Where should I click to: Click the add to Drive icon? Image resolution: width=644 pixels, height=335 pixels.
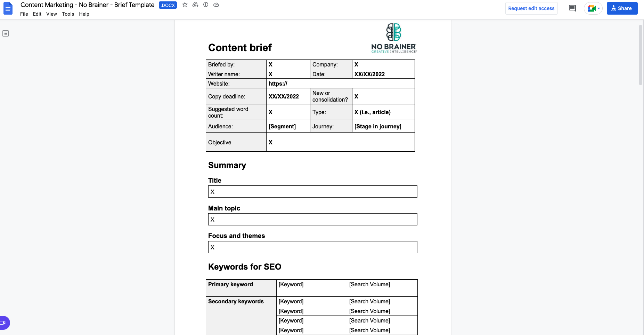[195, 5]
